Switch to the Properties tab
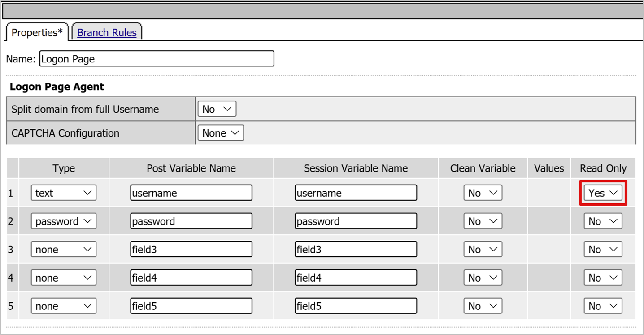644x335 pixels. pos(37,33)
